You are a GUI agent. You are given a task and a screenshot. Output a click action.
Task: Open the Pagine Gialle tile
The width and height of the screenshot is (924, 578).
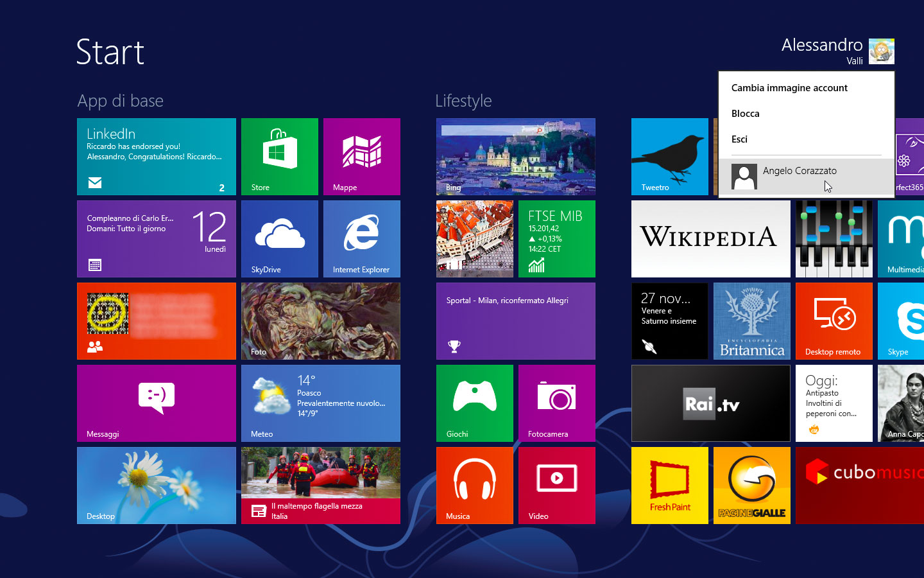[x=752, y=486]
